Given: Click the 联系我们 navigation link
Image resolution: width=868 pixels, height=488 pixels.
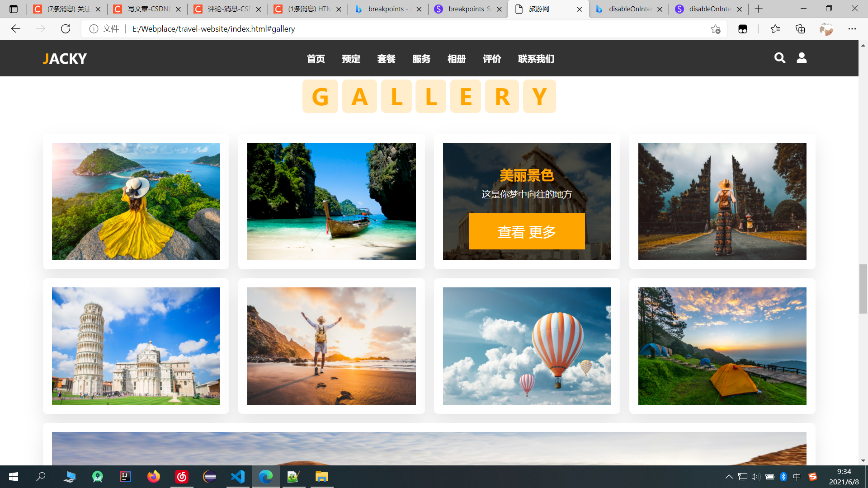Looking at the screenshot, I should pyautogui.click(x=536, y=59).
